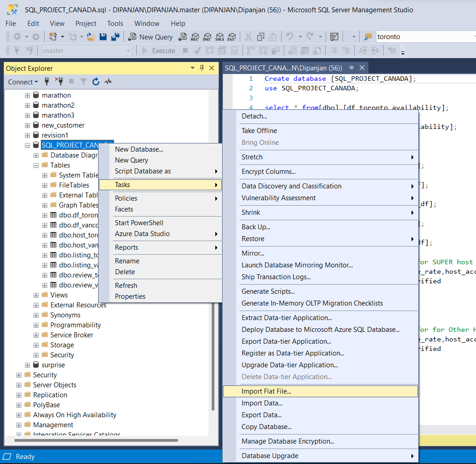Choose Detach menu entry
The height and width of the screenshot is (464, 476).
coord(320,116)
